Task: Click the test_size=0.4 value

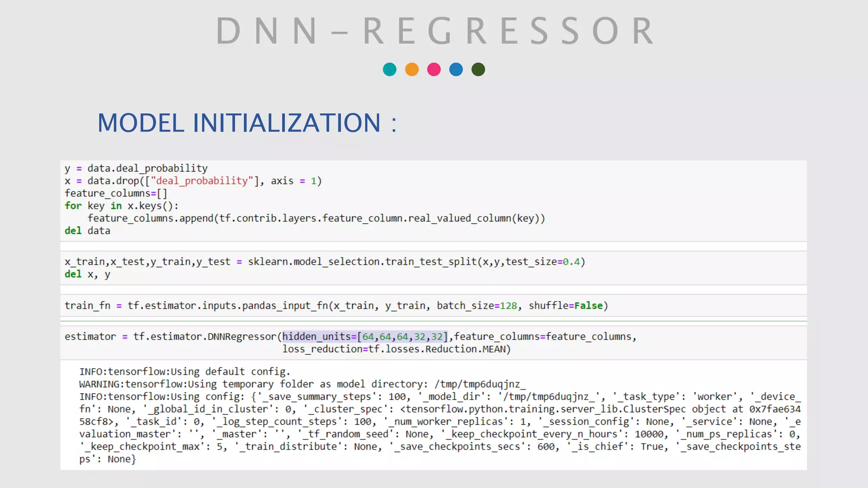Action: (543, 262)
